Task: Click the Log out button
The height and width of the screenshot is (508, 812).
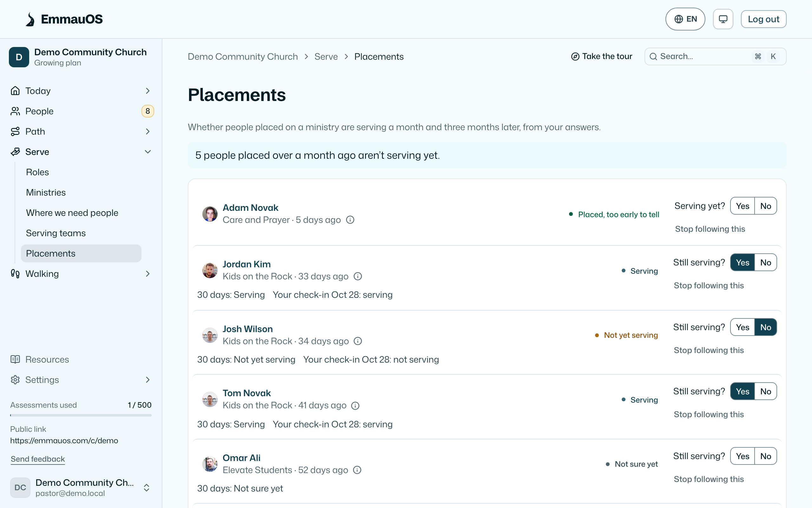Action: tap(763, 19)
